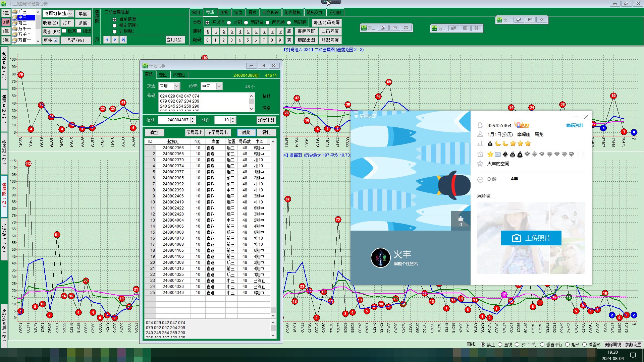Click the 带号导出 button
The image size is (644, 362).
(195, 132)
